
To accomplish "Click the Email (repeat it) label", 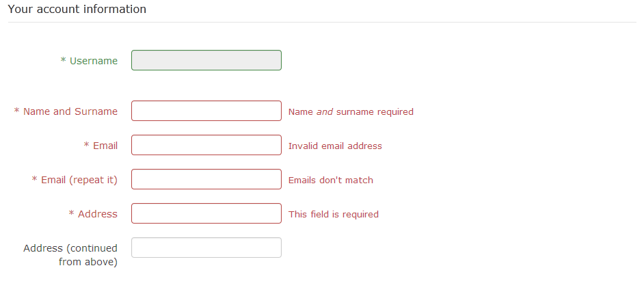I will pyautogui.click(x=79, y=180).
